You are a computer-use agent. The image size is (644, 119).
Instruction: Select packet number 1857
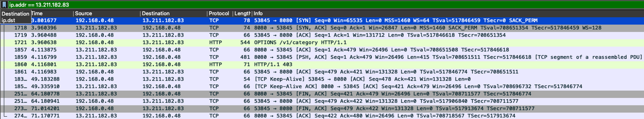pos(322,50)
